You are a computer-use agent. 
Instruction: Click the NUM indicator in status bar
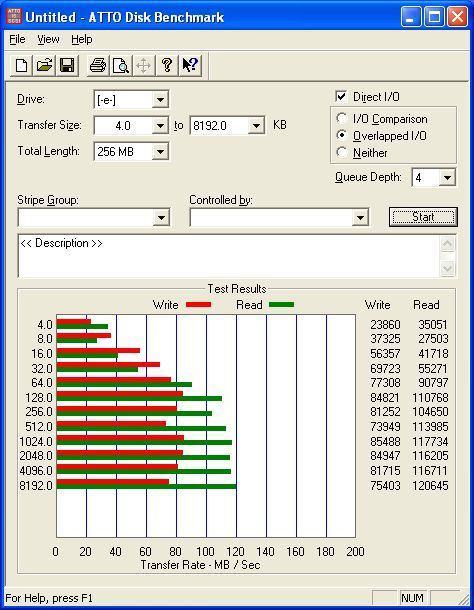pos(412,598)
